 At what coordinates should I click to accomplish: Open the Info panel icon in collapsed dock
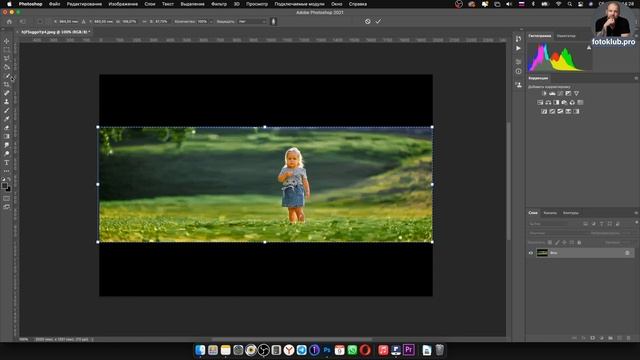(x=518, y=71)
